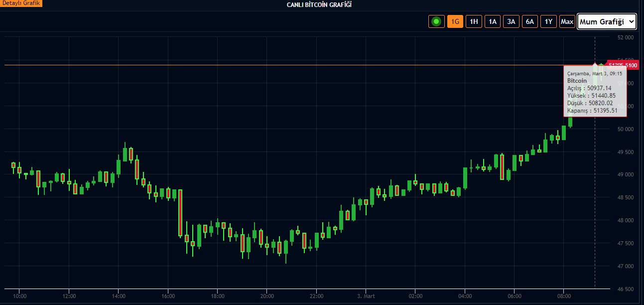Viewport: 644px width, 305px height.
Task: Switch to 1A monthly range
Action: [493, 21]
